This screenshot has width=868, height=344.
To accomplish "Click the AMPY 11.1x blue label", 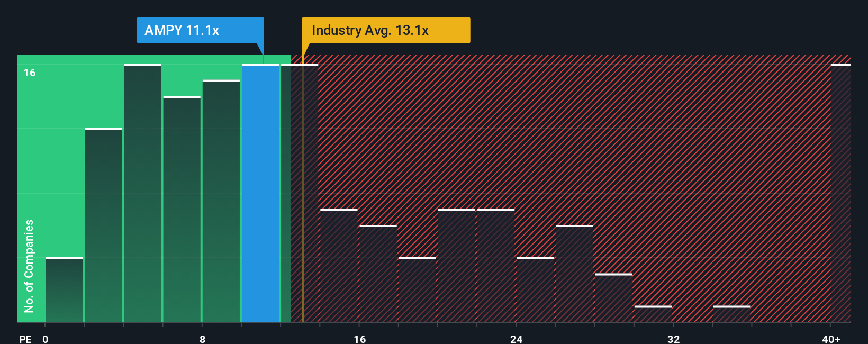I will click(x=200, y=30).
